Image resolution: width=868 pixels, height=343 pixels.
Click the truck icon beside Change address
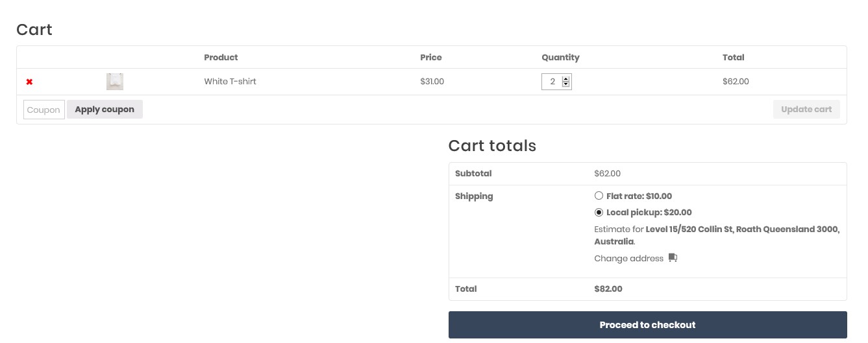point(673,258)
